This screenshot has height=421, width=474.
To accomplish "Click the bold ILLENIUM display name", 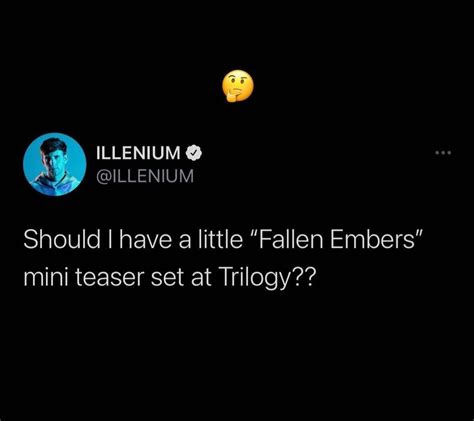I will pos(138,153).
